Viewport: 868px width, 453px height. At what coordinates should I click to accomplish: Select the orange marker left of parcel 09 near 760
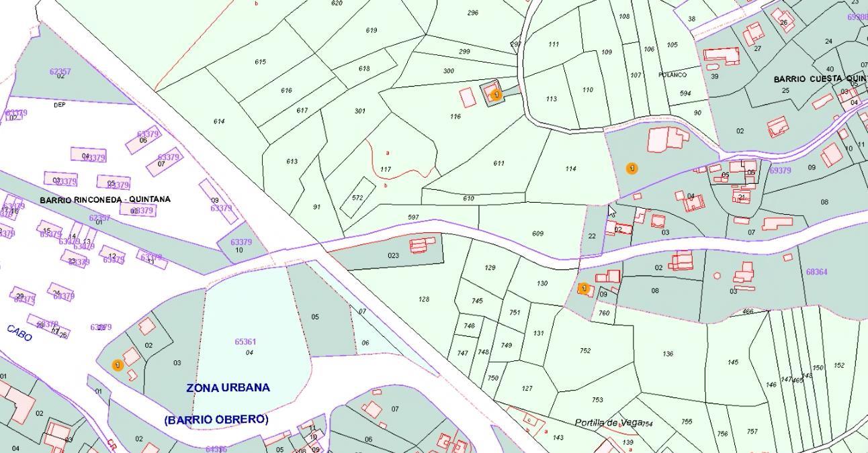[584, 289]
